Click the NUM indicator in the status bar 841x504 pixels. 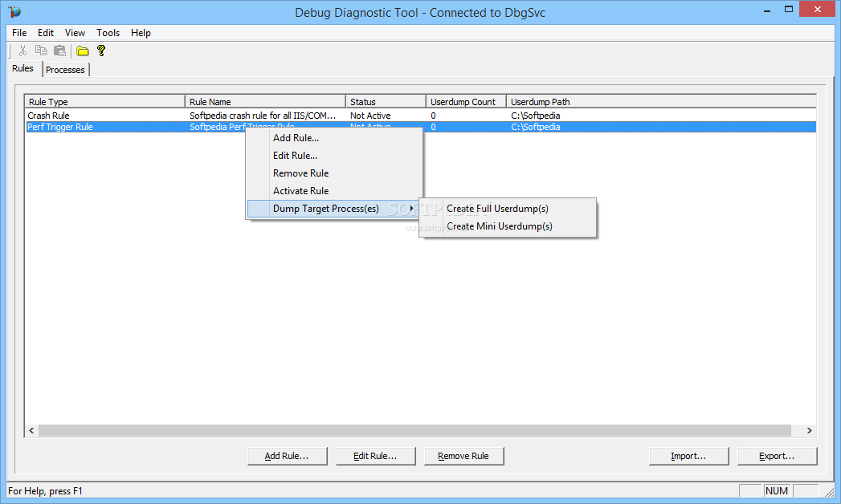tap(777, 490)
